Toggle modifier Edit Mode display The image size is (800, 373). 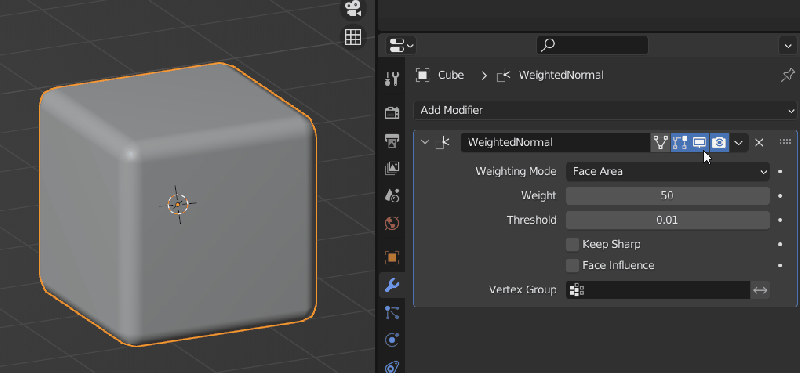[x=680, y=142]
